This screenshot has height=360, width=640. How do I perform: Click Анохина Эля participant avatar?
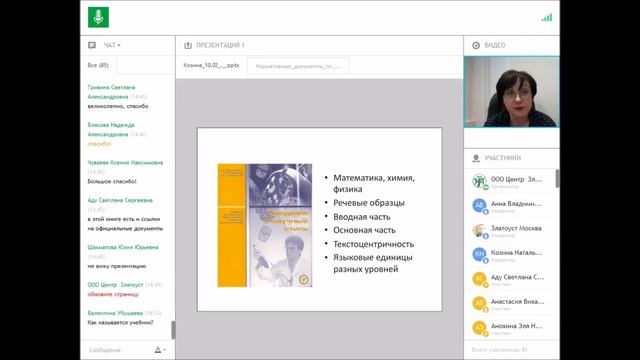coord(480,328)
